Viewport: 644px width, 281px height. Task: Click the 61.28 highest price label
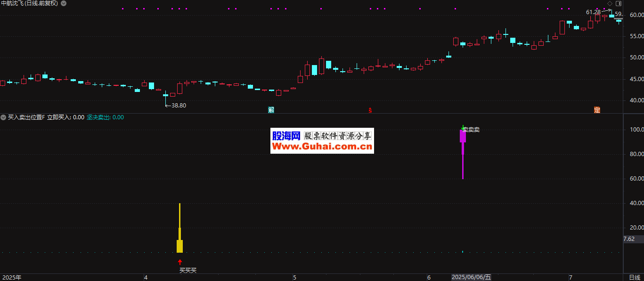593,12
